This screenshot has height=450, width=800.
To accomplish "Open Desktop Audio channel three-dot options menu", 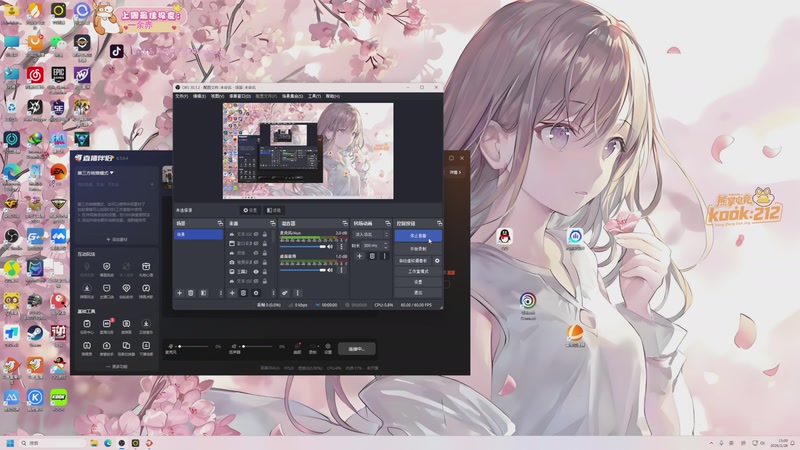I will [x=341, y=270].
